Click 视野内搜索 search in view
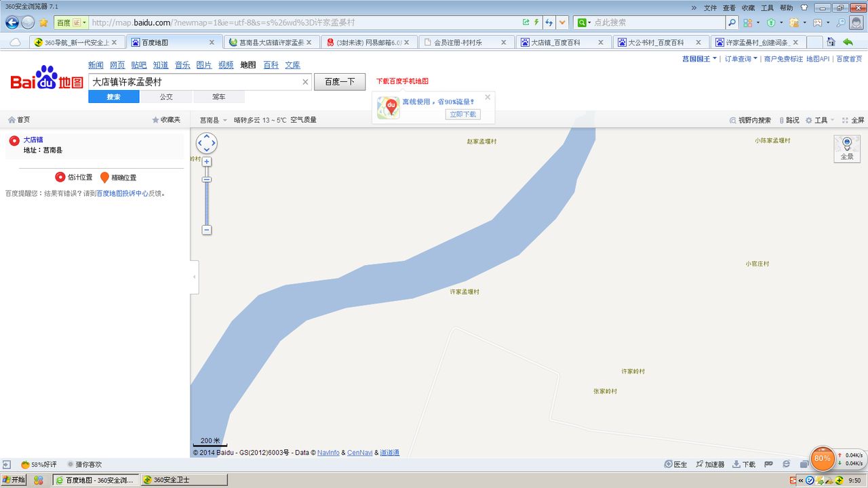Screen dimensions: 868x488 coord(750,120)
